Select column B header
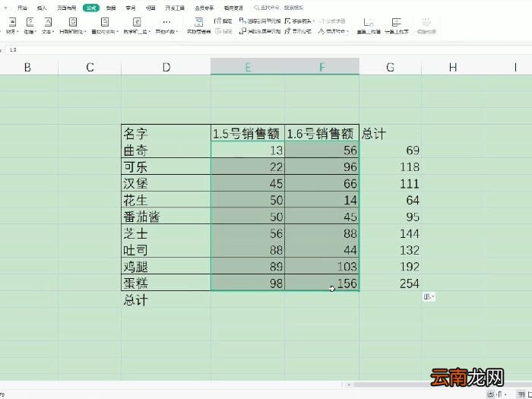This screenshot has width=532, height=399. pyautogui.click(x=28, y=67)
